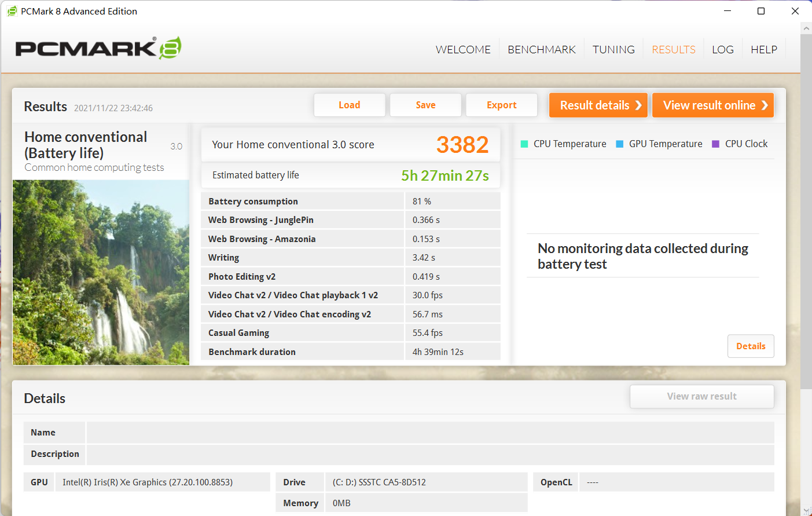This screenshot has height=516, width=812.
Task: Click Web Browsing - JunglePin row
Action: pos(351,220)
